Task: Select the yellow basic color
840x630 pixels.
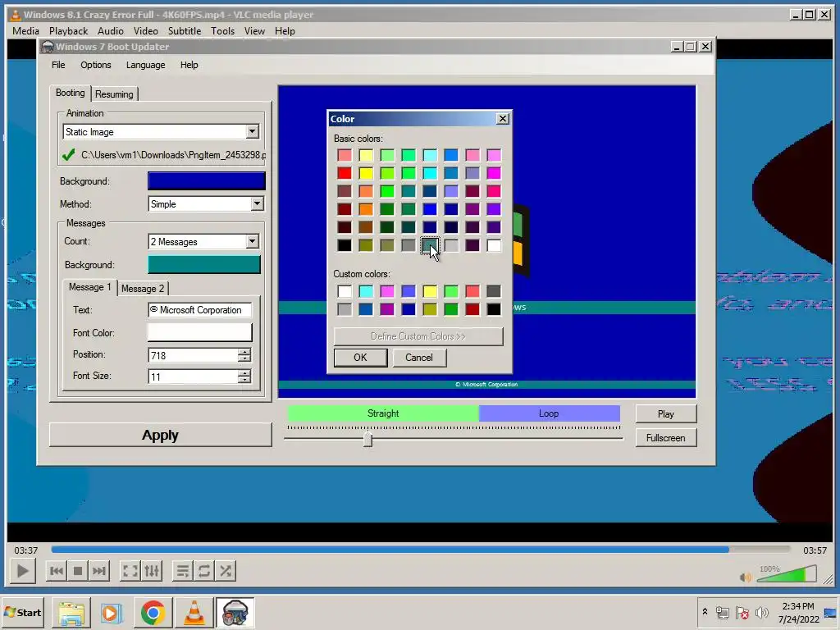Action: pos(366,173)
